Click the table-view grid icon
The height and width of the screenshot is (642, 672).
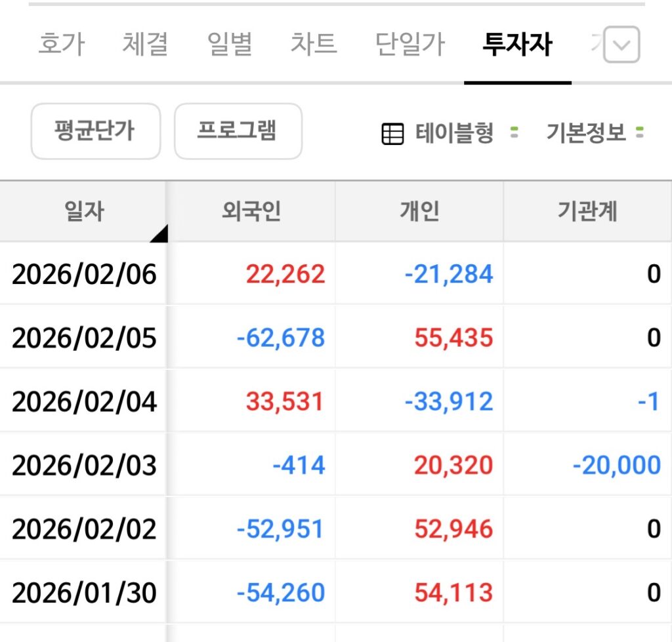pyautogui.click(x=392, y=134)
